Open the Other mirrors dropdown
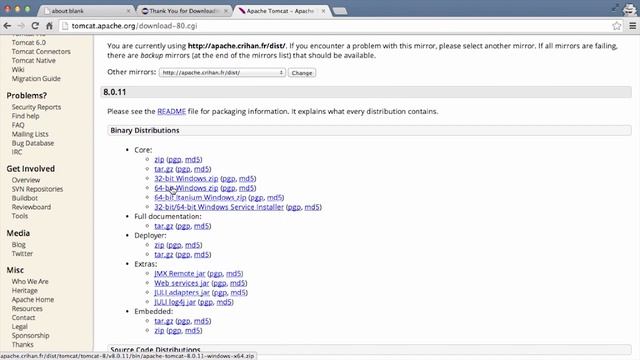Viewport: 640px width, 360px height. point(222,73)
